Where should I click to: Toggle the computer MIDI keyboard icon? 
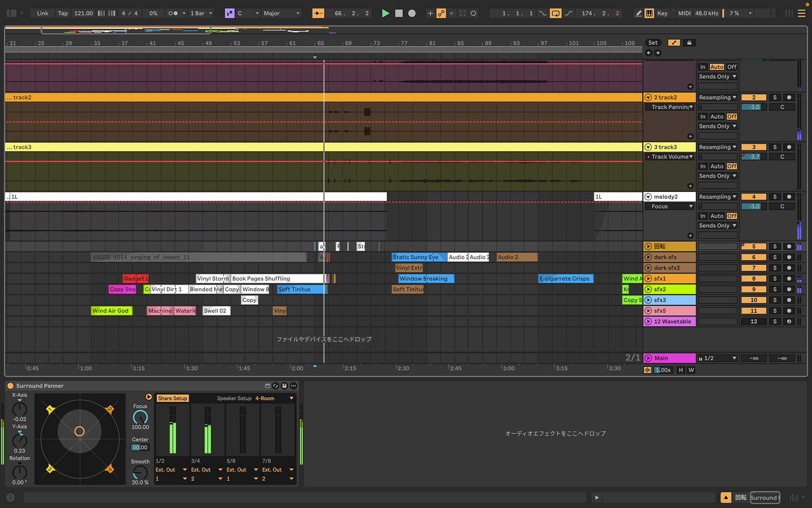pos(649,13)
